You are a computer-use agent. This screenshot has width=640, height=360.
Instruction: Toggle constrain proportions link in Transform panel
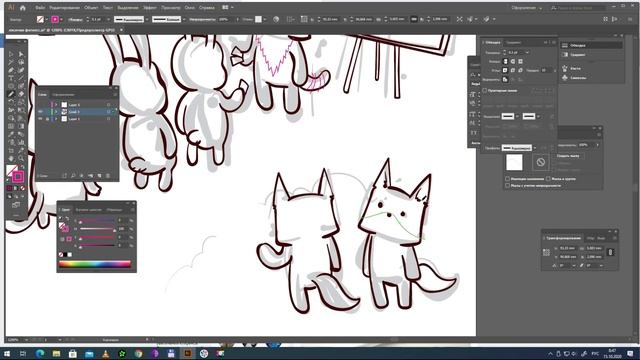(x=611, y=252)
